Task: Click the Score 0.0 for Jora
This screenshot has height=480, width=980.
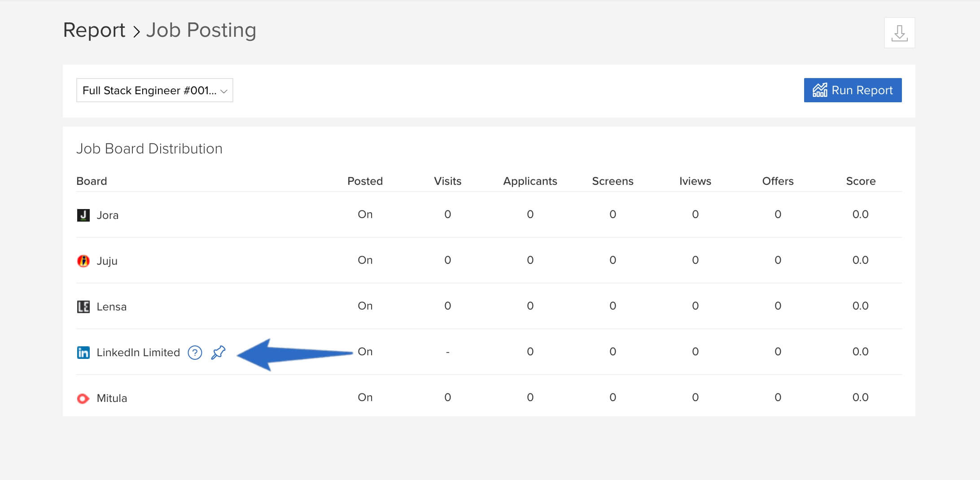Action: click(861, 214)
